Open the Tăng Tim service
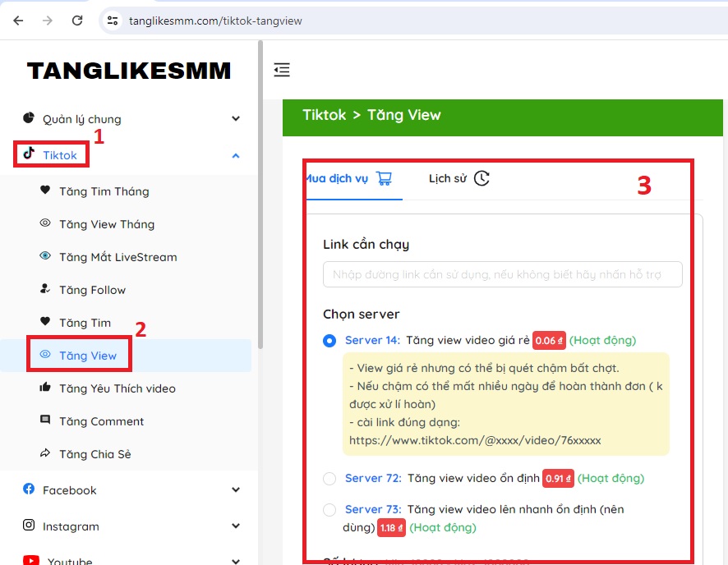The height and width of the screenshot is (565, 728). tap(85, 323)
